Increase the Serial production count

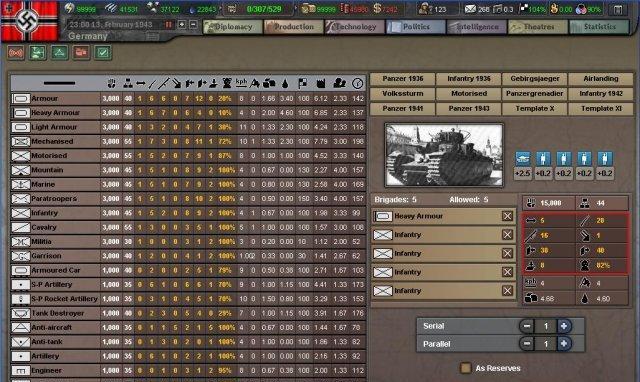[564, 326]
